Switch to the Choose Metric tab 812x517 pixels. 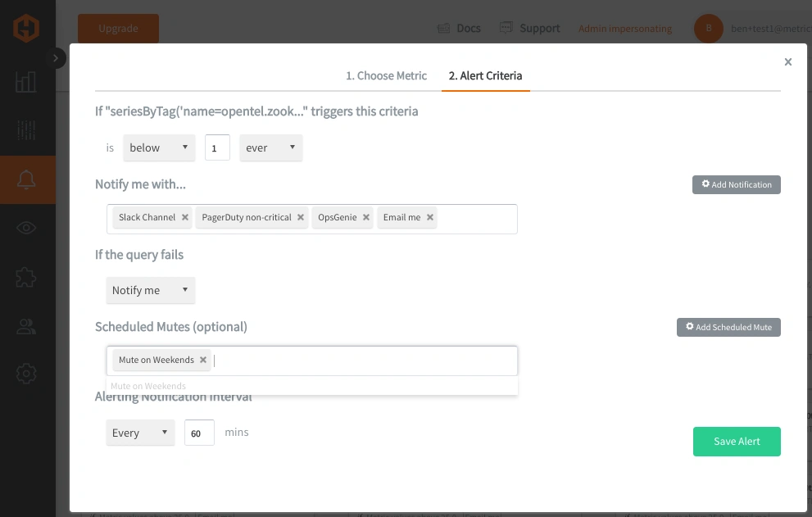386,75
